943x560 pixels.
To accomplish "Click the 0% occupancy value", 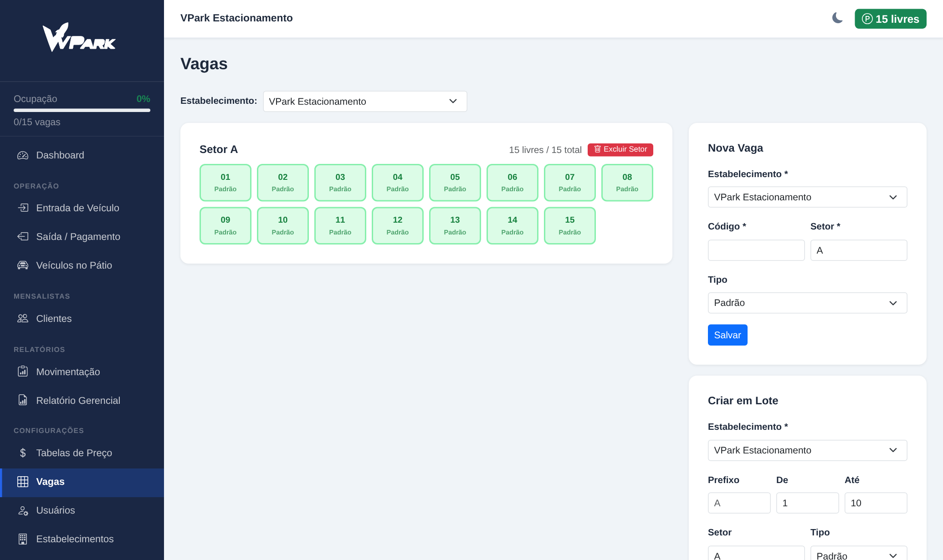I will pyautogui.click(x=143, y=99).
